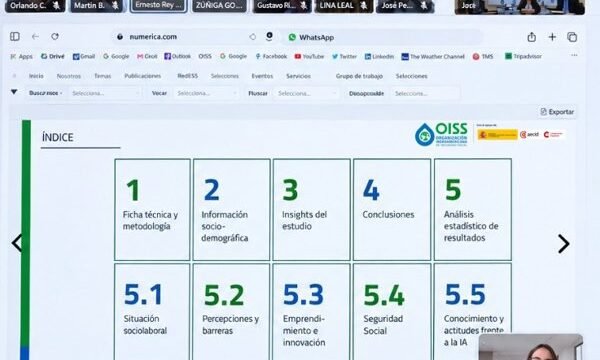Open the Facebook bookmark
The width and height of the screenshot is (600, 360).
coord(271,56)
